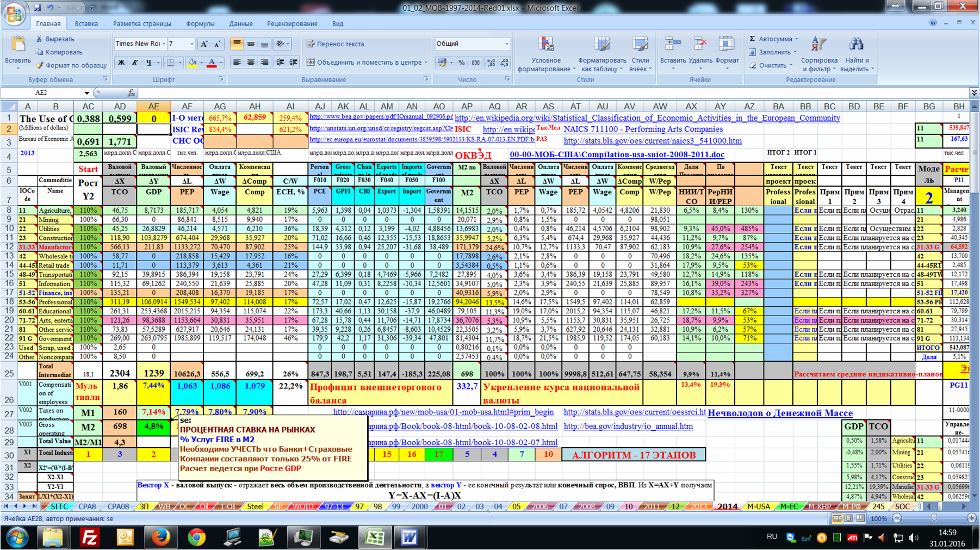Toggle bold formatting (Ж)
980x550 pixels.
pos(121,63)
